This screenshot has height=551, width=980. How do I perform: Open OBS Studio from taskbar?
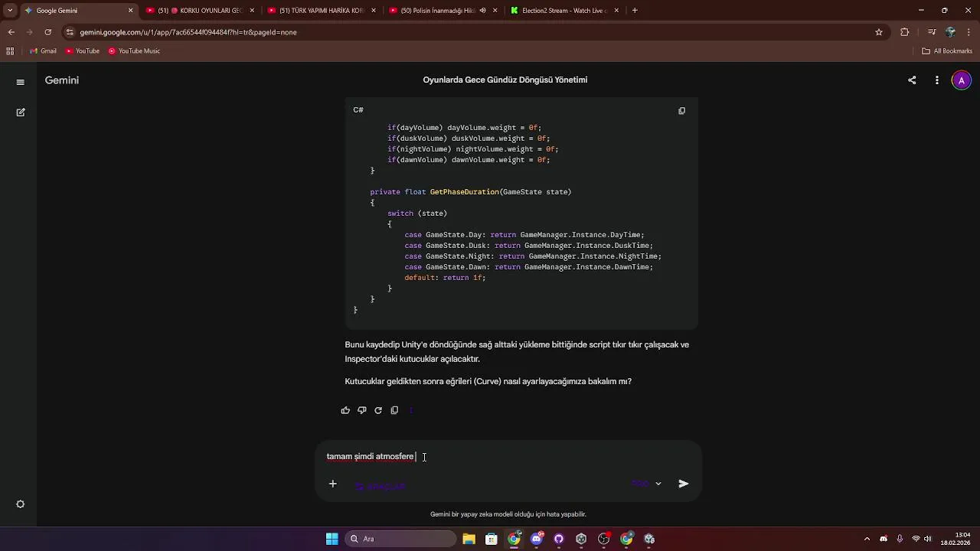[x=604, y=539]
